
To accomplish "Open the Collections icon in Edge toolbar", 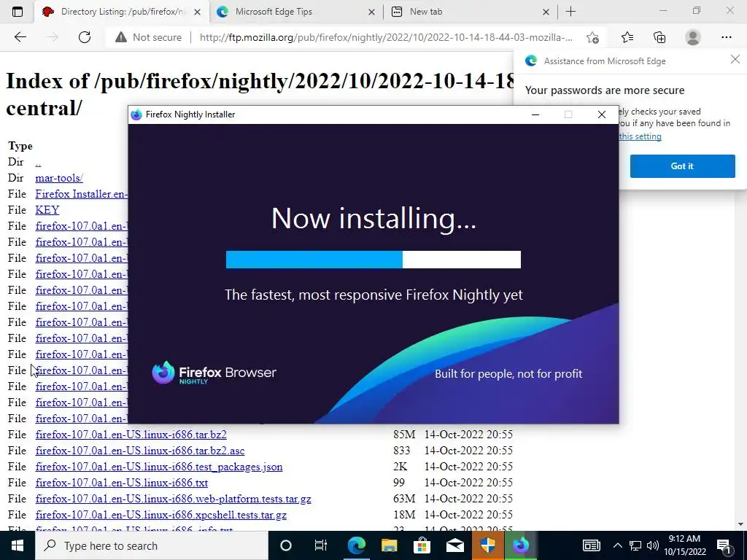I will coord(659,37).
